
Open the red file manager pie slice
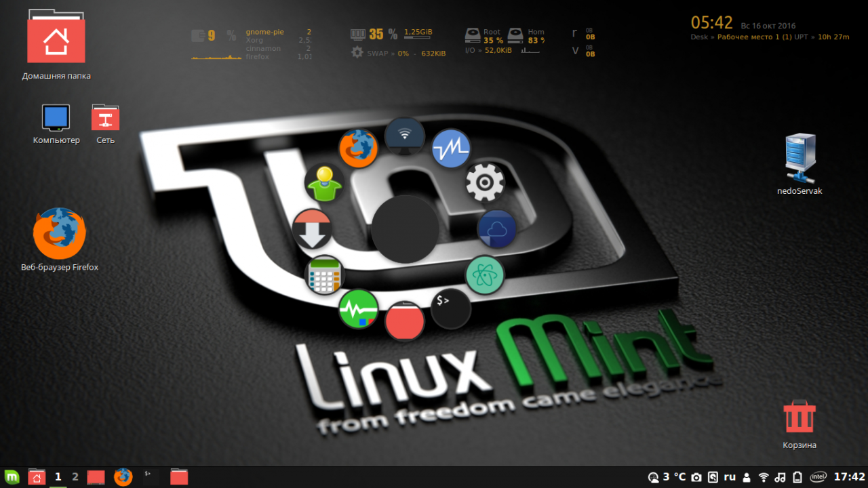click(405, 321)
